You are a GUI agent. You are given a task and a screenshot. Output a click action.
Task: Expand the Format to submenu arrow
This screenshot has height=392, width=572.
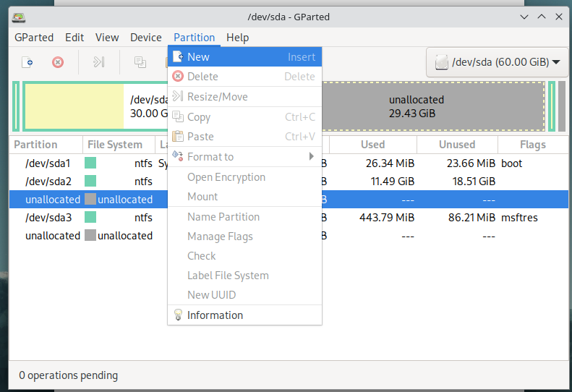tap(311, 156)
